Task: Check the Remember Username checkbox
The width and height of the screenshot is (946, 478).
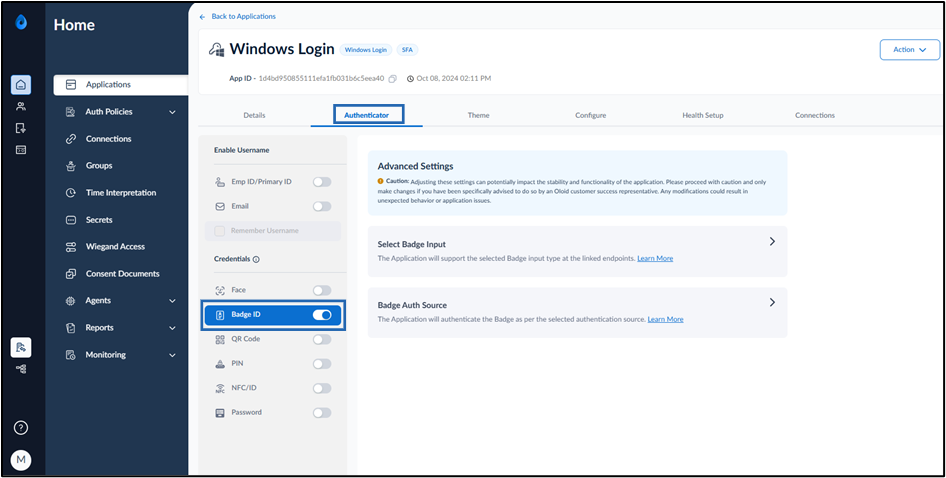Action: (x=220, y=231)
